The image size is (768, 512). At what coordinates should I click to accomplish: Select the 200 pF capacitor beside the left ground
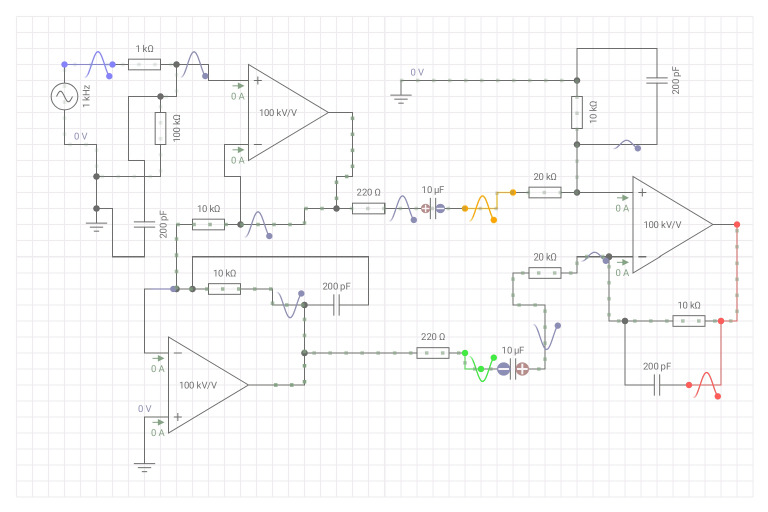coord(144,224)
